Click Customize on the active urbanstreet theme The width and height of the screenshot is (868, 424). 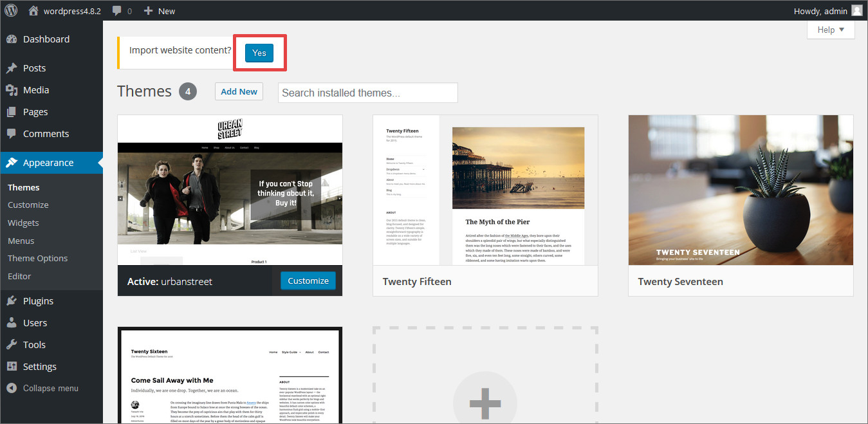[x=308, y=281]
